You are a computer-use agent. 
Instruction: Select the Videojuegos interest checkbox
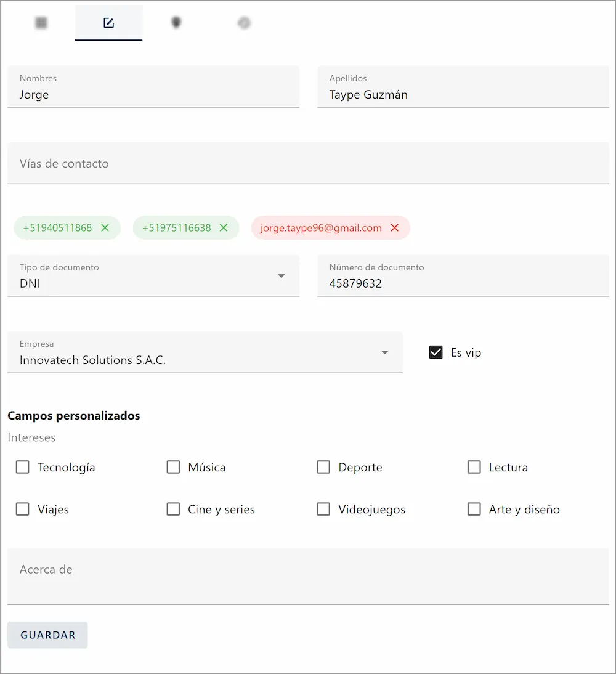point(323,510)
